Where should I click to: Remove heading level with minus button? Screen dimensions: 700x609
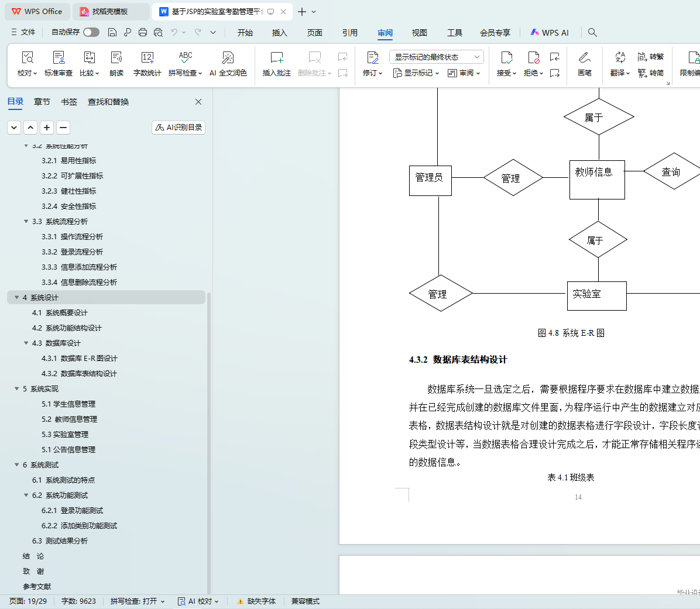tap(63, 128)
